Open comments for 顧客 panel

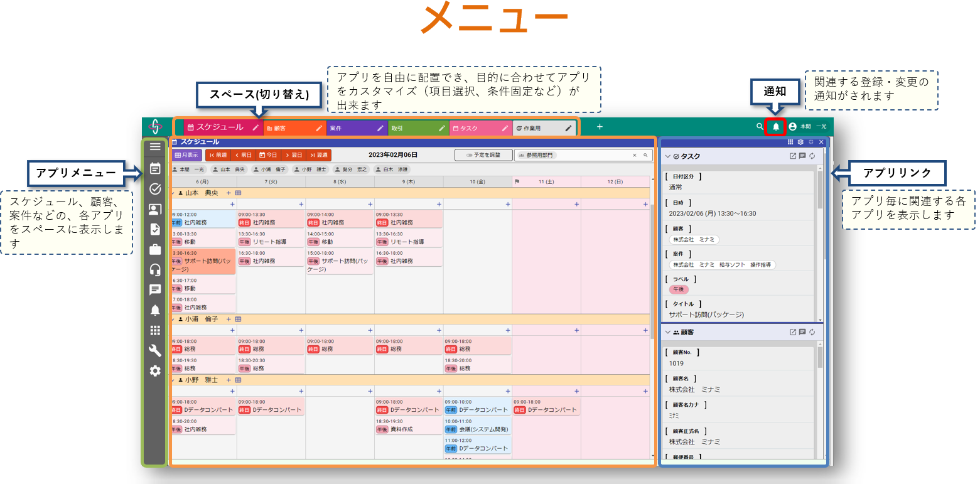pos(802,332)
